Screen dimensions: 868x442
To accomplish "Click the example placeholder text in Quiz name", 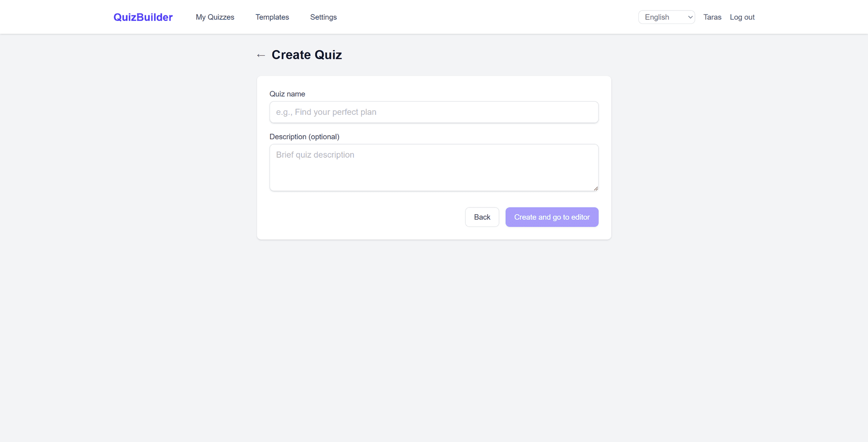I will (x=326, y=112).
